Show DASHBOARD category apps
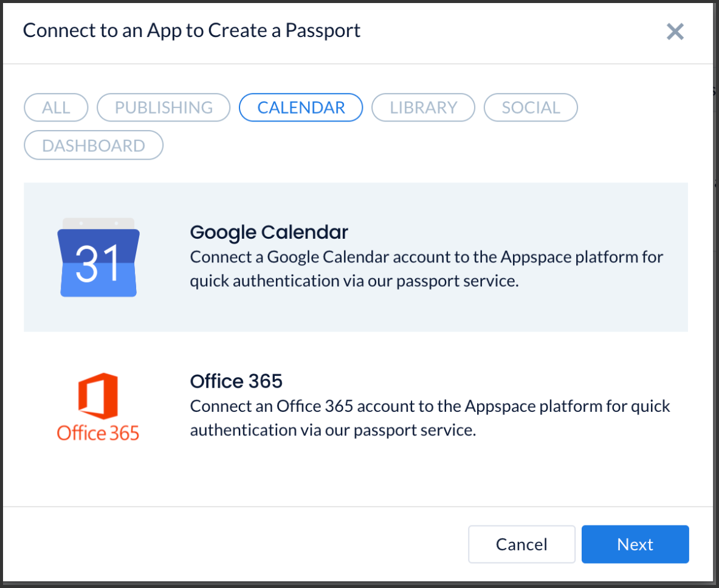Viewport: 719px width, 588px height. coord(94,145)
